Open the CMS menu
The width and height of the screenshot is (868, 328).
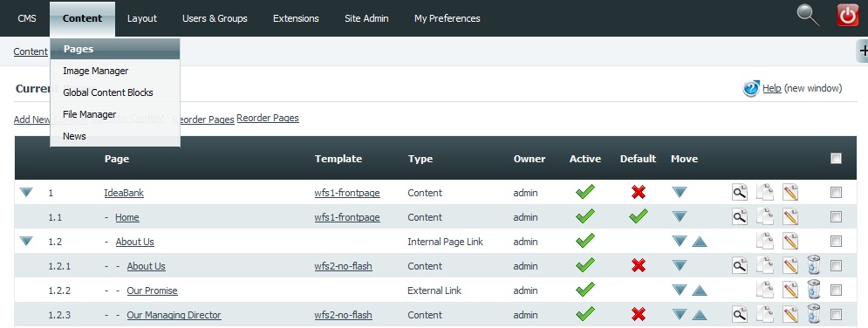pyautogui.click(x=27, y=18)
